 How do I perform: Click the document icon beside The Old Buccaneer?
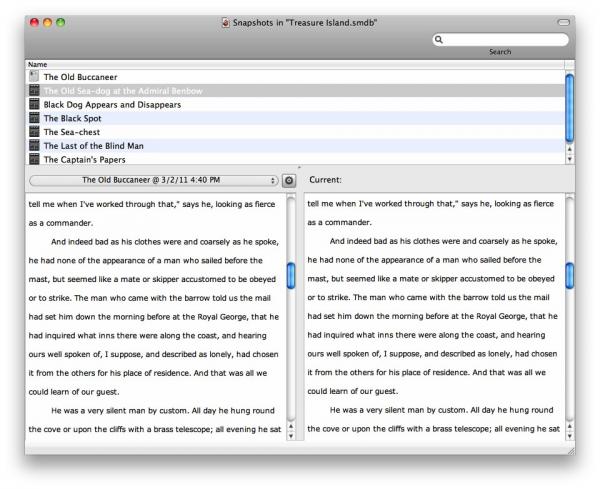click(x=34, y=76)
